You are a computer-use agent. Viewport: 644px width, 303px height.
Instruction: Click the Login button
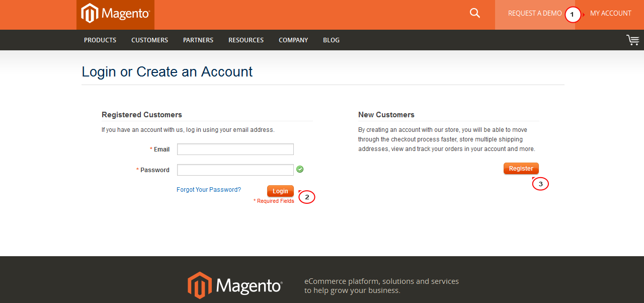(x=280, y=191)
